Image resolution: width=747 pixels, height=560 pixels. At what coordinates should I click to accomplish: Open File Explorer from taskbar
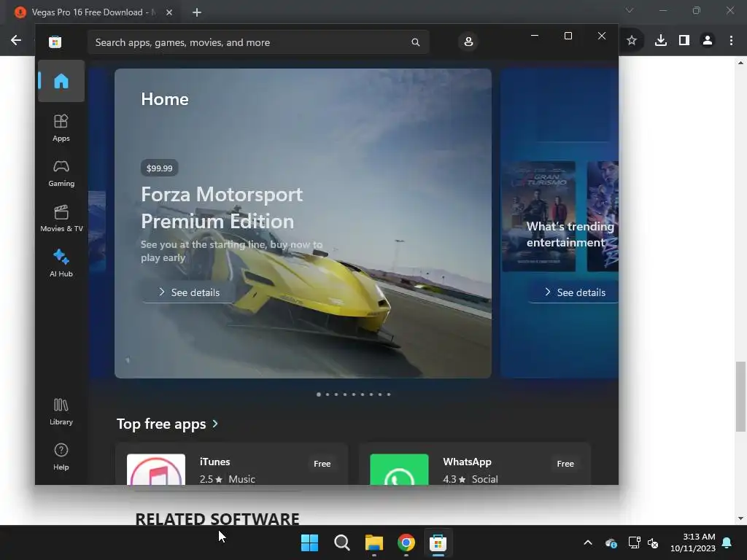374,542
